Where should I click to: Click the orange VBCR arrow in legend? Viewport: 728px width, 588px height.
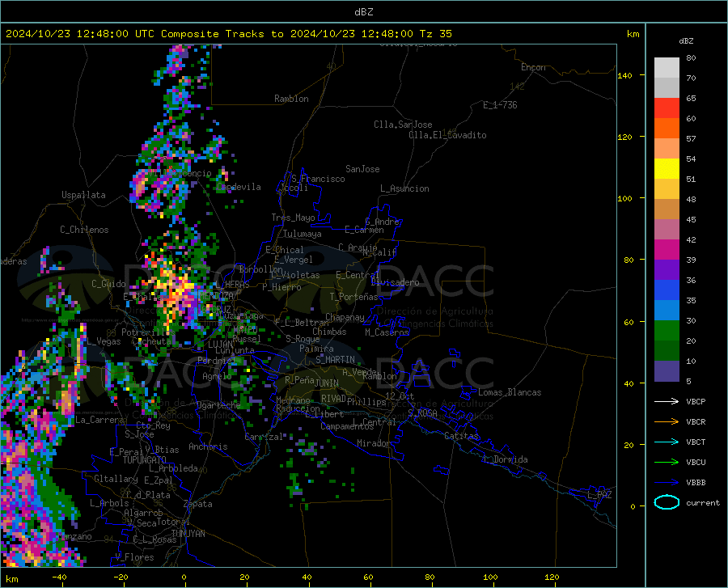[x=667, y=422]
